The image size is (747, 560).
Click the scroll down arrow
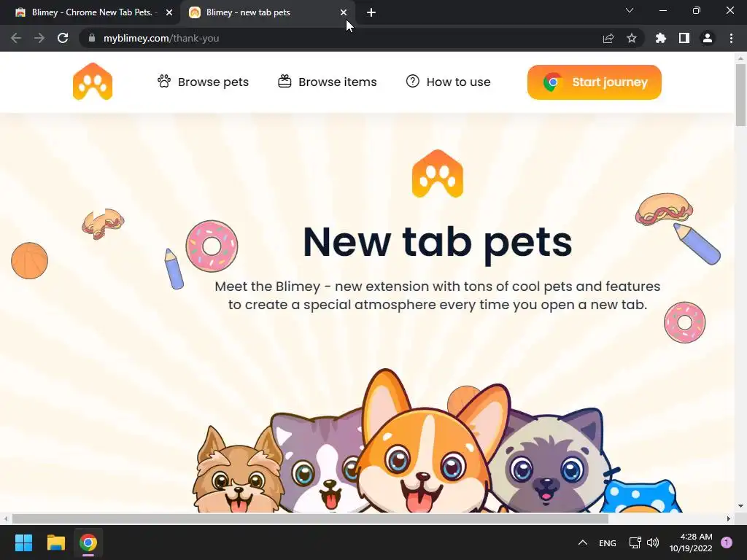click(740, 506)
